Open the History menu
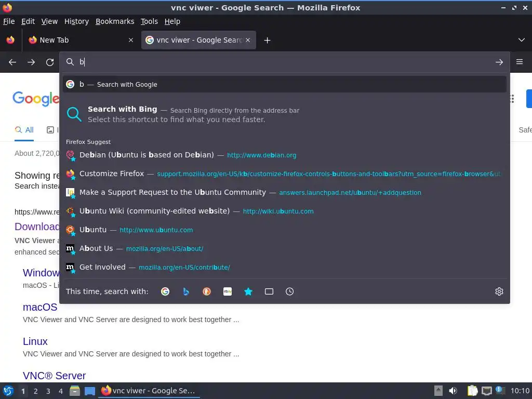Viewport: 532px width, 399px height. click(x=76, y=21)
